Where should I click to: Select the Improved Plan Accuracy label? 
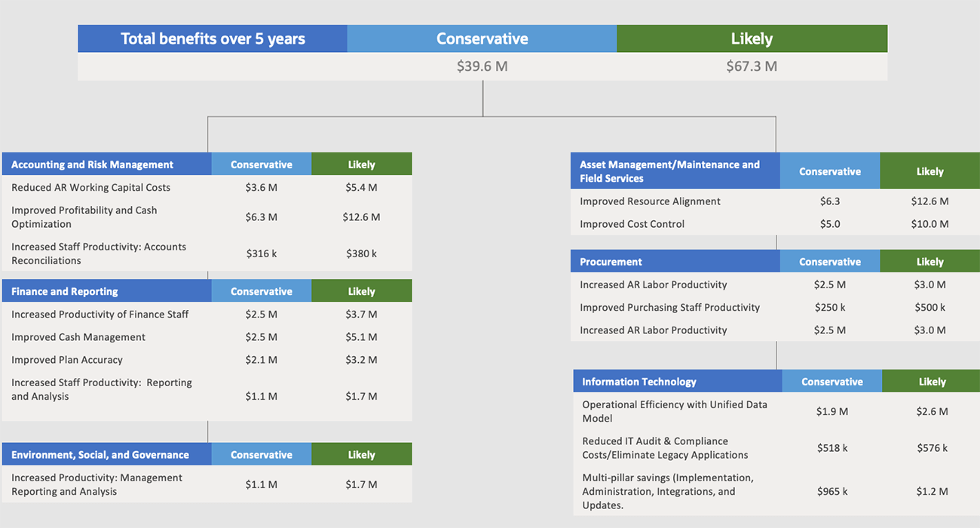[x=67, y=360]
